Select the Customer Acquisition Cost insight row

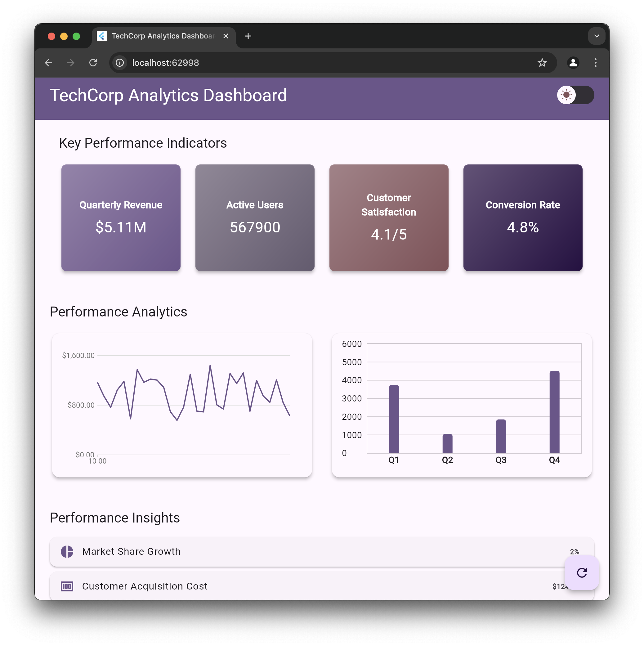(x=322, y=586)
